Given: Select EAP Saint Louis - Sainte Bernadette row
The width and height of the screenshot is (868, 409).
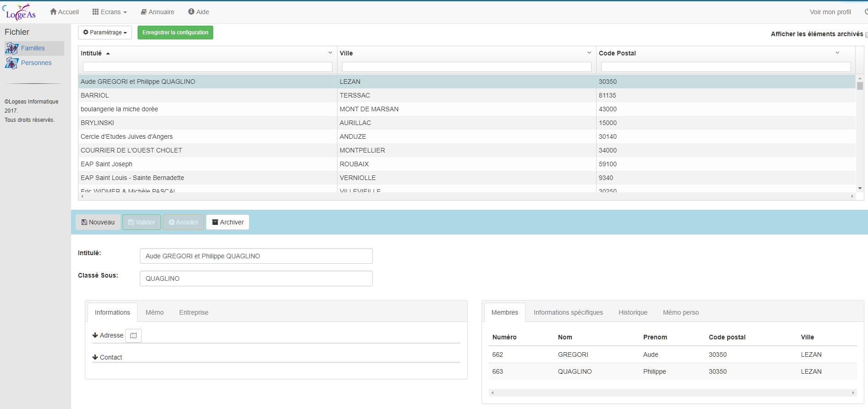Looking at the screenshot, I should [467, 178].
